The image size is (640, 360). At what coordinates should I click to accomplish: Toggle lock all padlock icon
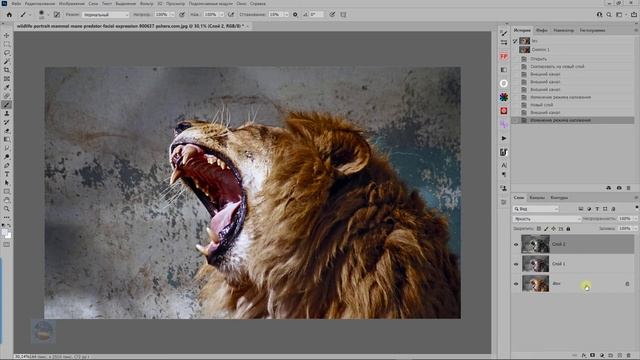pyautogui.click(x=568, y=229)
